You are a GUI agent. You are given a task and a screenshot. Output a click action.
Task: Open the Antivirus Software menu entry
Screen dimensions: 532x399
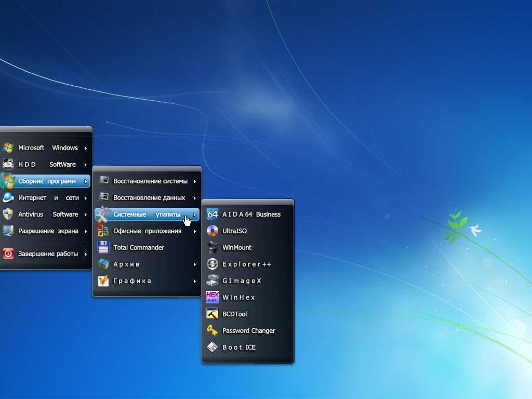45,215
